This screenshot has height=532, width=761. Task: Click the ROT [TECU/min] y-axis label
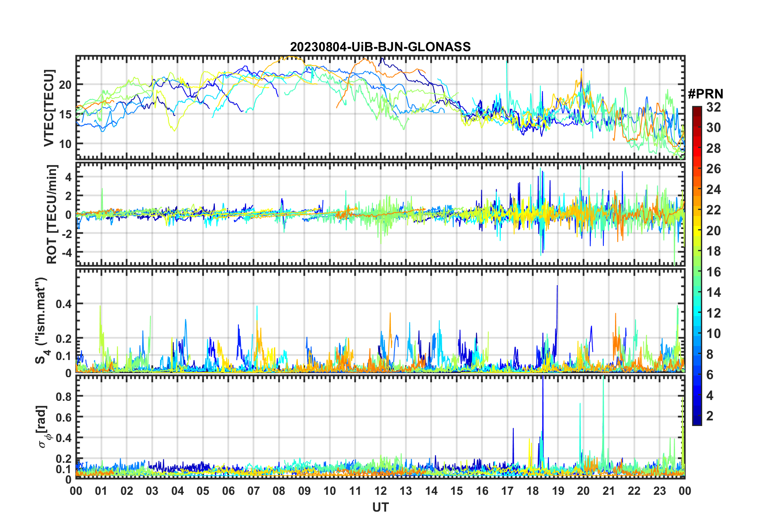[x=52, y=214]
